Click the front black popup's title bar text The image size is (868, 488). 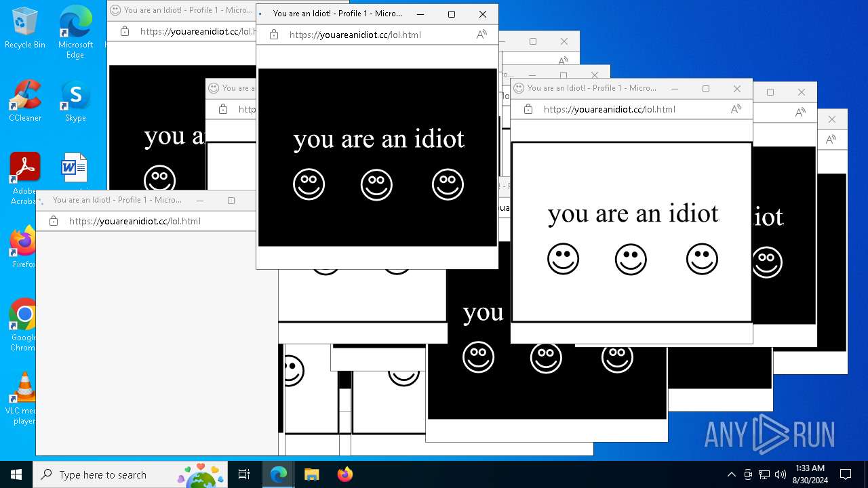coord(337,14)
